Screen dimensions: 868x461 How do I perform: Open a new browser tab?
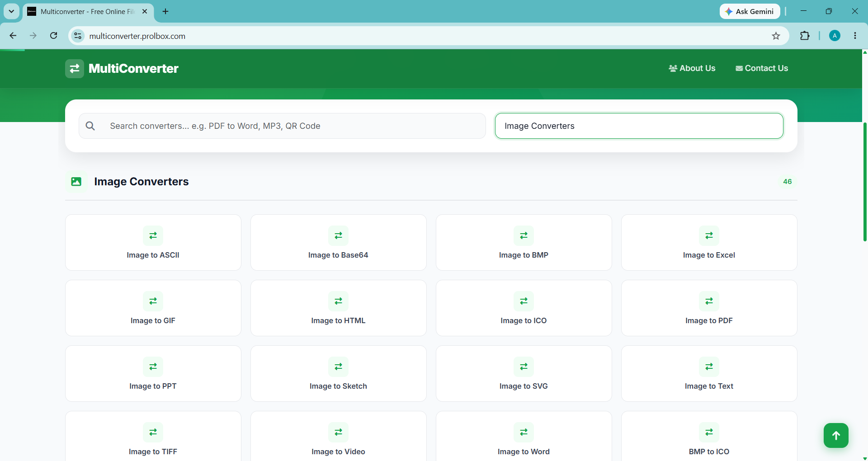coord(165,11)
